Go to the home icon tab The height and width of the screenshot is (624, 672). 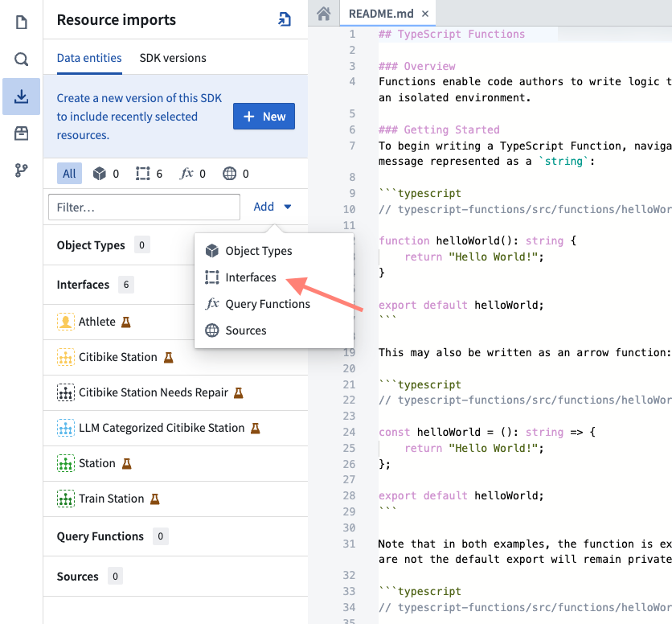coord(323,14)
